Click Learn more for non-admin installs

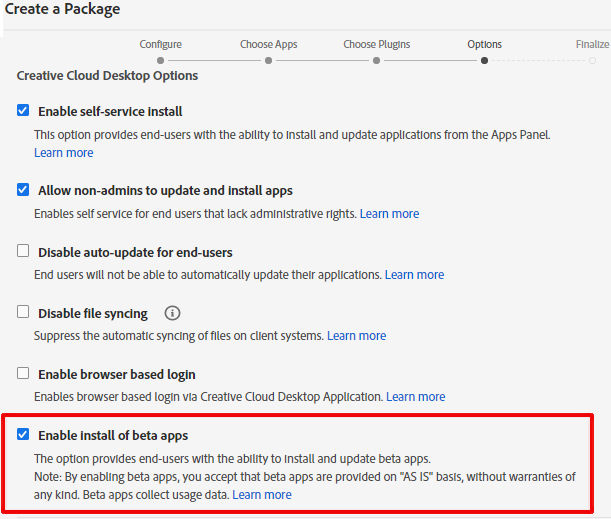coord(389,214)
